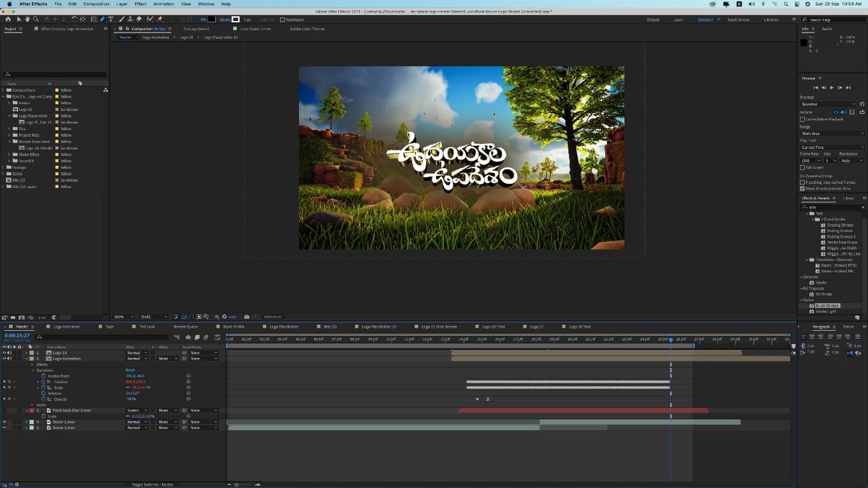Open the Play From Current Time dropdown
Viewport: 868px width, 488px height.
pos(832,147)
